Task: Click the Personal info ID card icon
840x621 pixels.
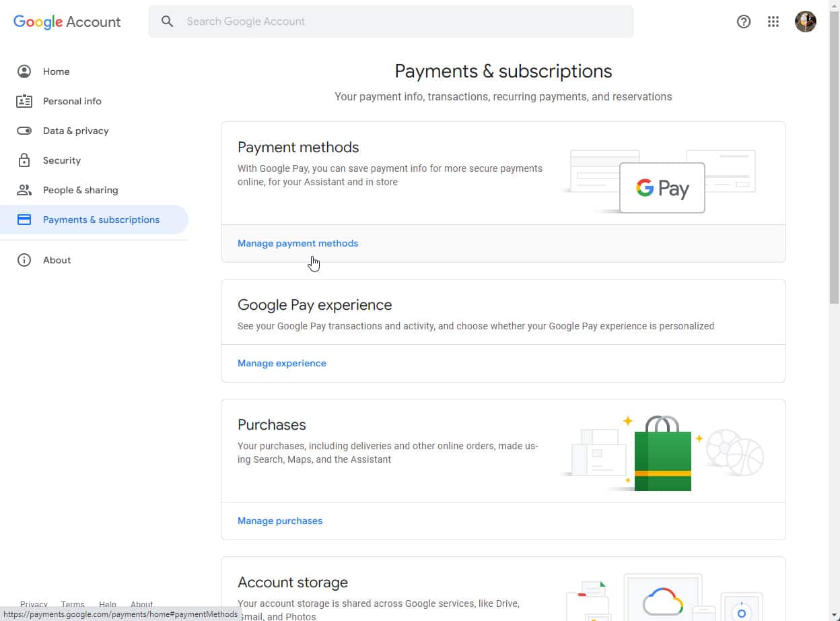Action: (x=24, y=101)
